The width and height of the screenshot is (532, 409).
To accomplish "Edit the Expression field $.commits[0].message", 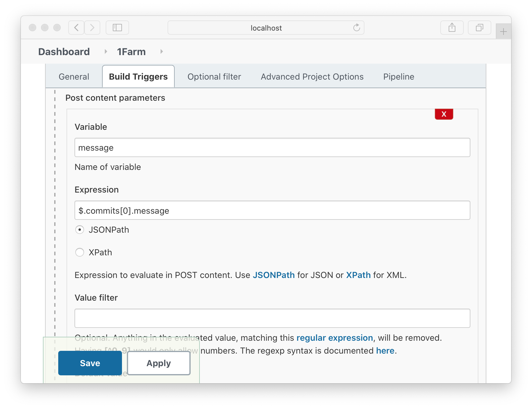I will click(272, 210).
